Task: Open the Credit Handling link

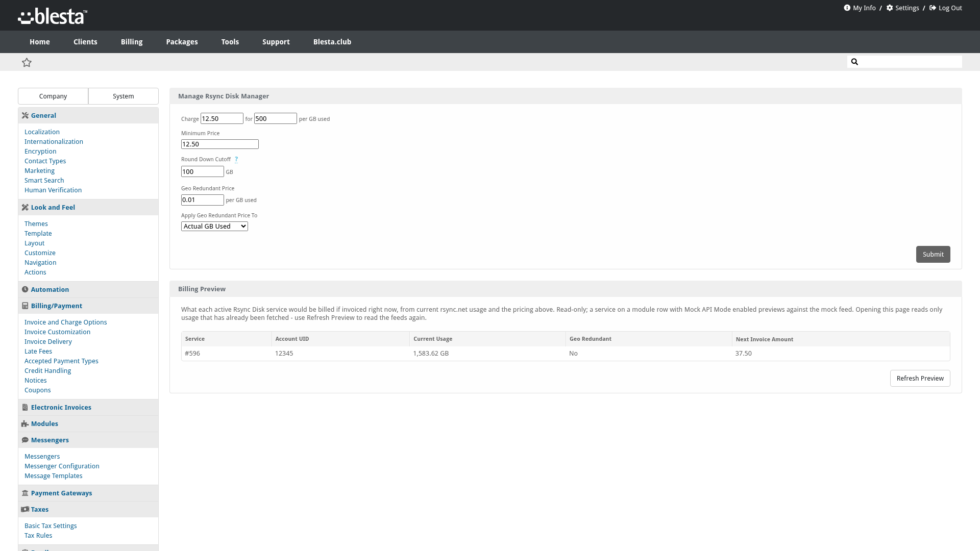Action: pos(47,370)
